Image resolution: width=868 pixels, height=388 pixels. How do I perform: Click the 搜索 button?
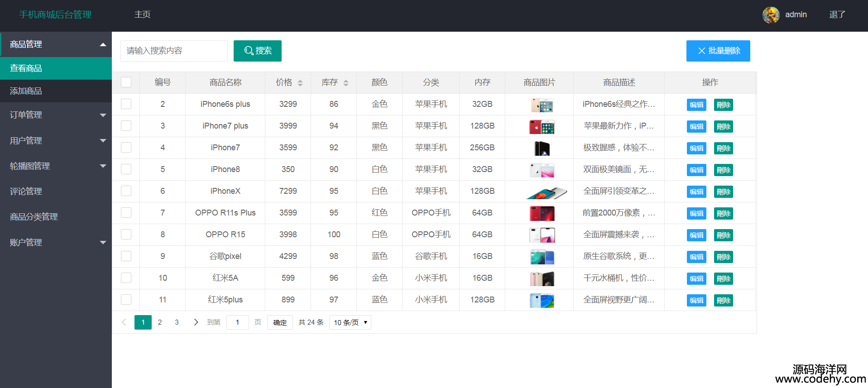[258, 51]
